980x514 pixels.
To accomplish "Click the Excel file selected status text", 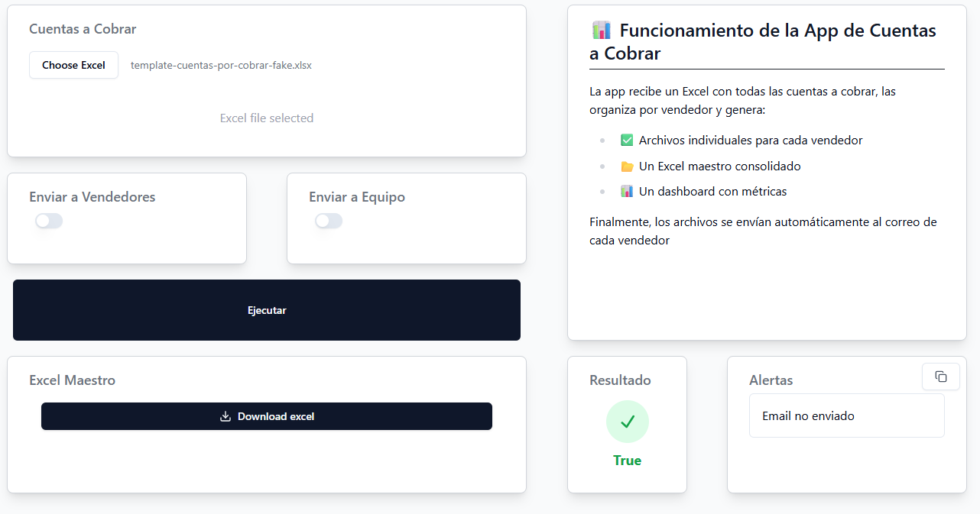I will coord(266,118).
